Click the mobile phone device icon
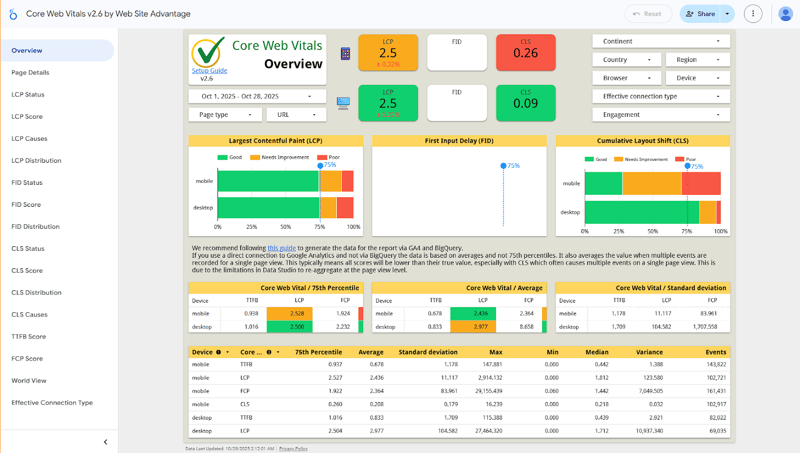Screen dimensions: 800x453 pos(346,54)
